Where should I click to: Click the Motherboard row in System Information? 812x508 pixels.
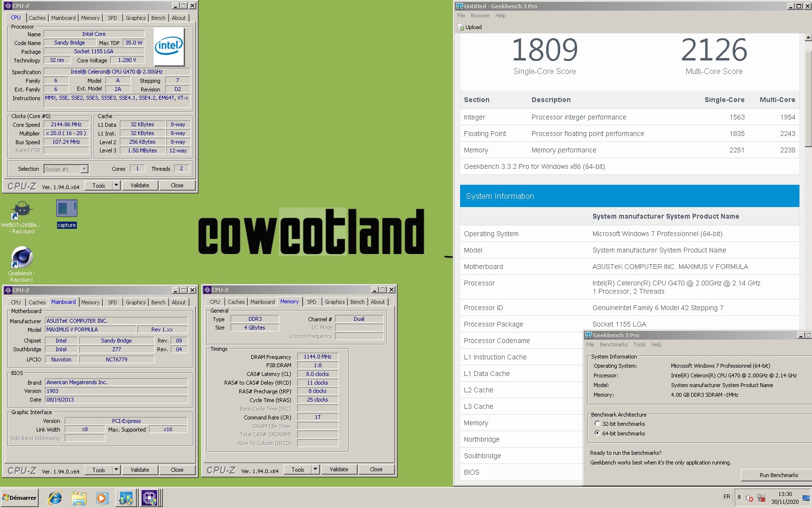(x=629, y=267)
